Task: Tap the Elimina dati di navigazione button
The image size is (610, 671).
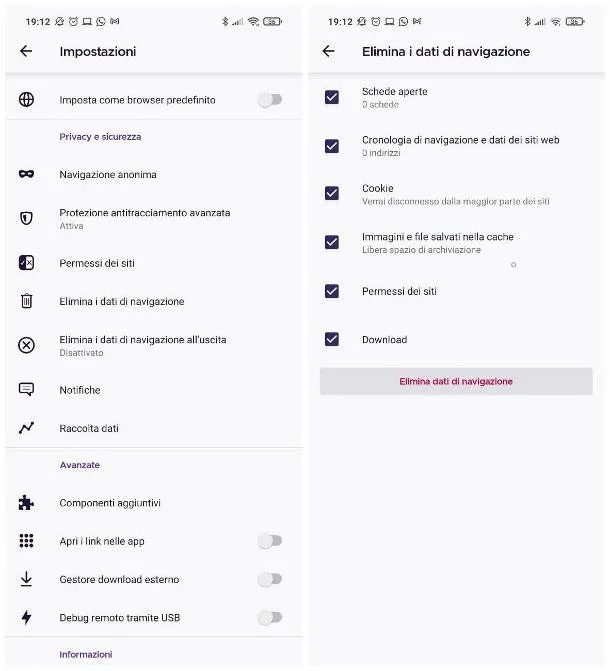Action: point(456,381)
